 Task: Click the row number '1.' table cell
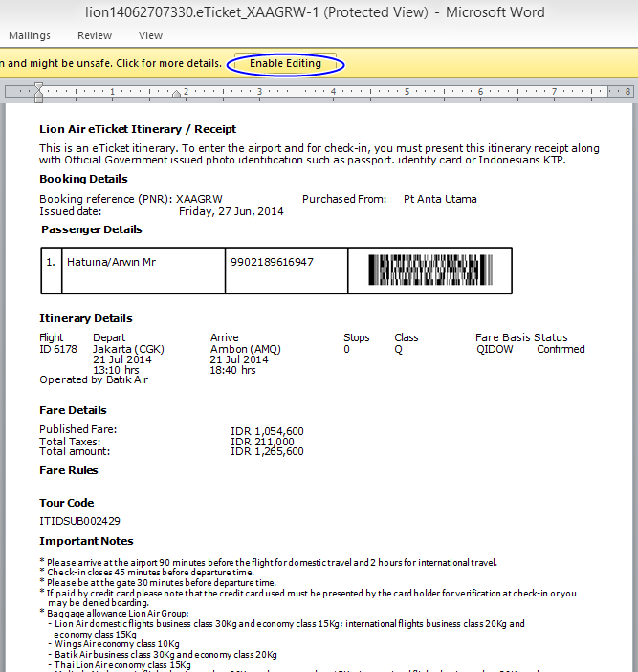(x=52, y=271)
